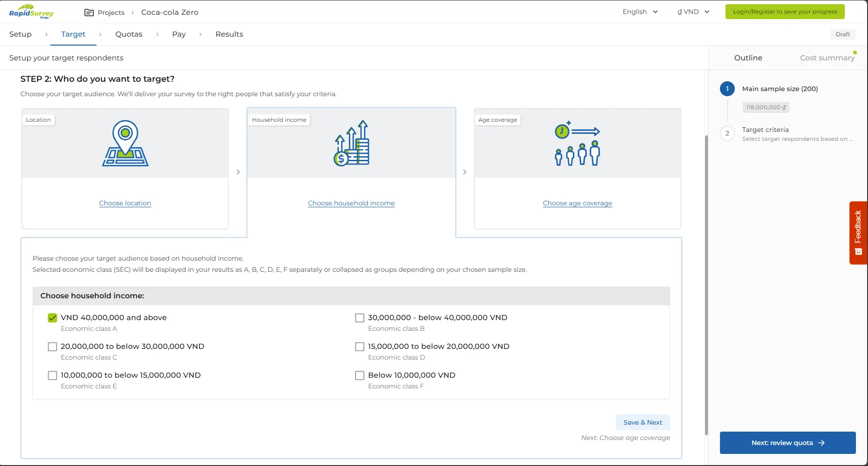Image resolution: width=868 pixels, height=466 pixels.
Task: Check 30,000,000 - below 40,000,000 VND
Action: pyautogui.click(x=360, y=318)
